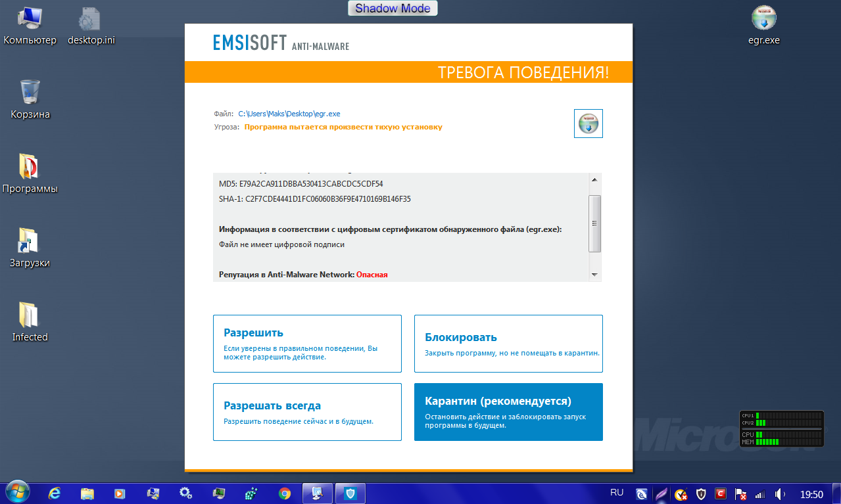
Task: Select the Компьютер desktop icon
Action: (x=30, y=26)
